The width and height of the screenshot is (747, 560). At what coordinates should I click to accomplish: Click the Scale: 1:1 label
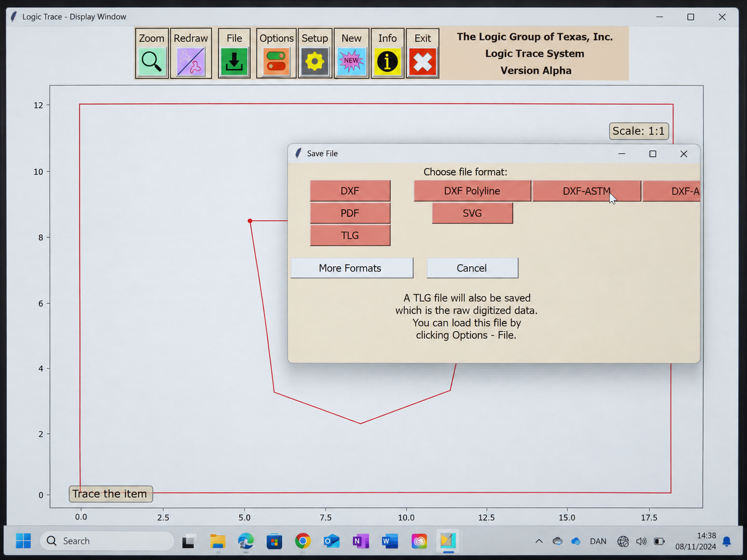click(639, 131)
